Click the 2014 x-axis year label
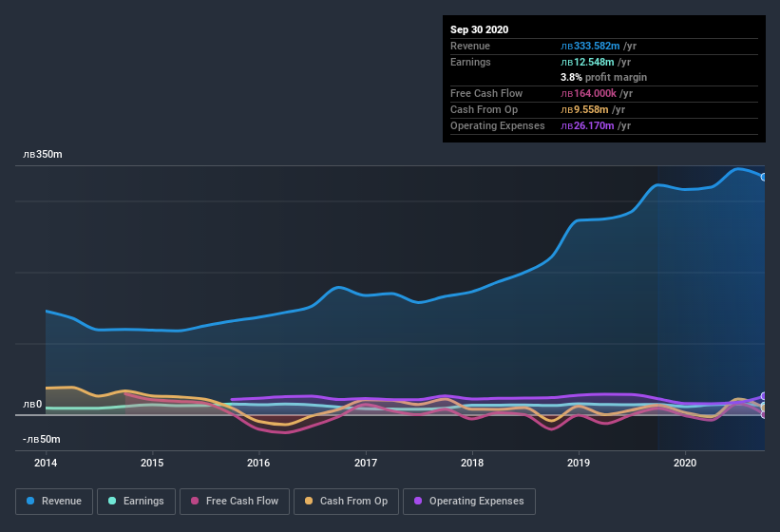Screen dimensions: 780x532 coord(45,463)
